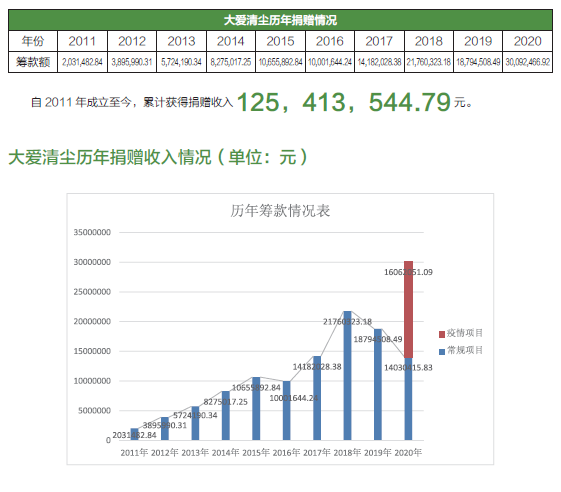Click the 2011 year column header
Viewport: 561px width, 492px height.
[82, 41]
